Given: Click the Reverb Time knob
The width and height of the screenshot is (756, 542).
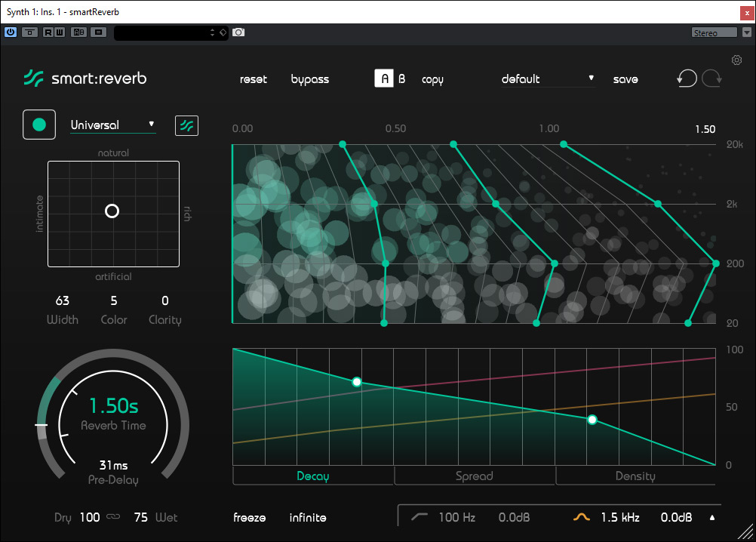Looking at the screenshot, I should click(113, 415).
